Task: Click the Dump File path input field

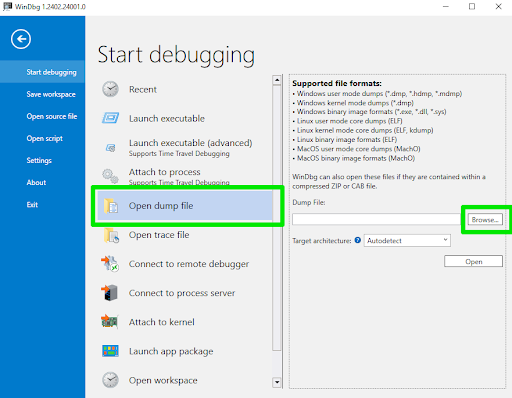Action: point(376,219)
